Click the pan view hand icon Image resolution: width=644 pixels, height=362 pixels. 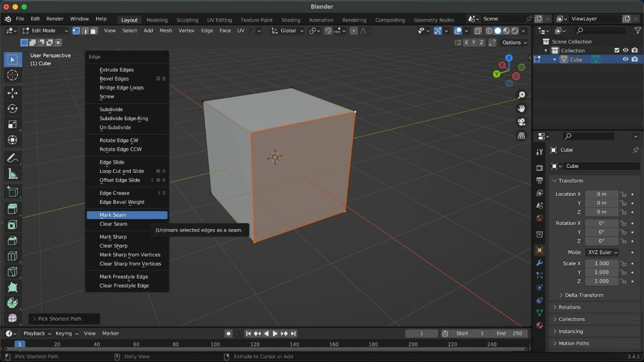521,109
